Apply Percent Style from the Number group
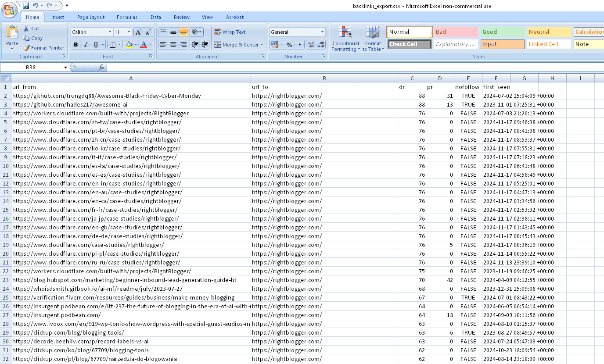Image resolution: width=604 pixels, height=364 pixels. coord(288,45)
